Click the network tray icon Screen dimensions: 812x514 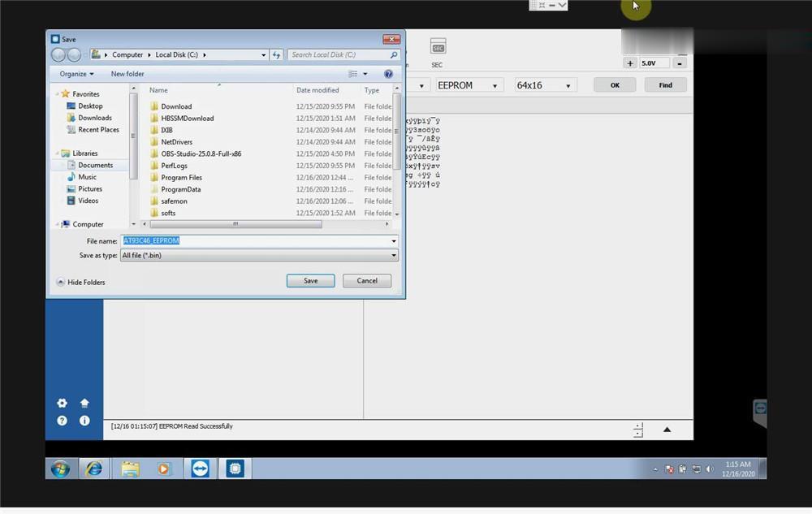pyautogui.click(x=696, y=469)
